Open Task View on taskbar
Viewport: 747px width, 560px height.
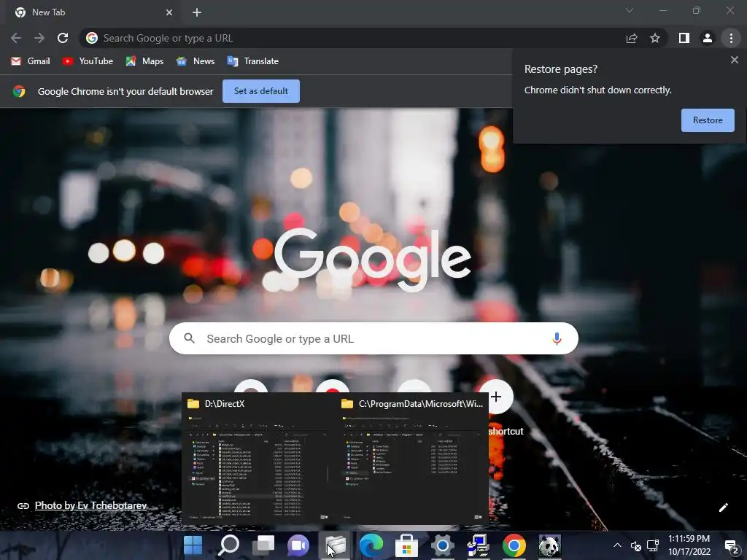[263, 545]
